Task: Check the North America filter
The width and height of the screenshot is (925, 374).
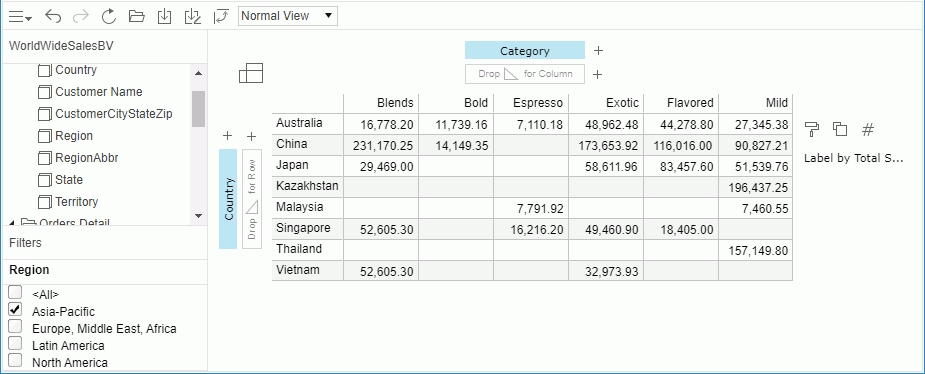Action: 16,360
